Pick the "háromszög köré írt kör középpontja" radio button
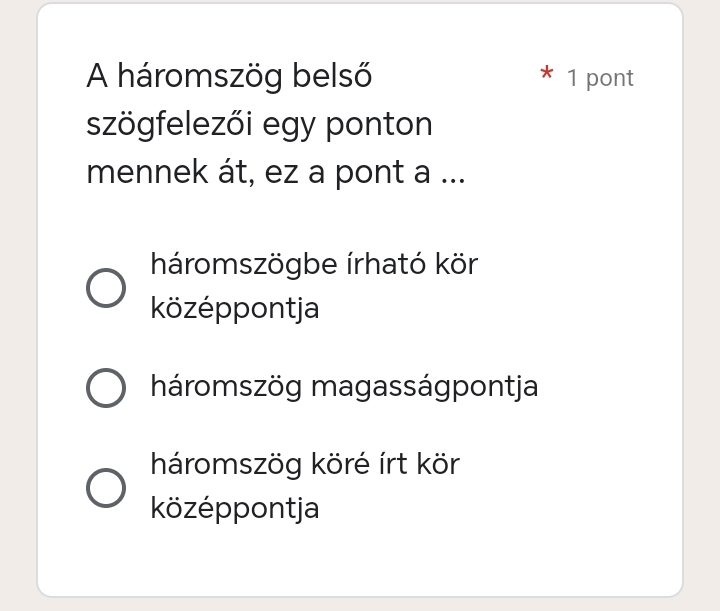 106,488
